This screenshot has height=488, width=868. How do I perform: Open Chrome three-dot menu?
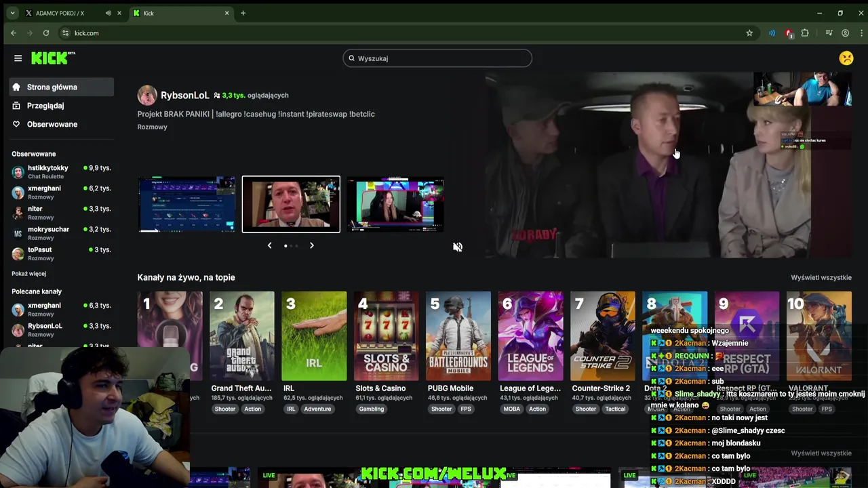(x=861, y=33)
